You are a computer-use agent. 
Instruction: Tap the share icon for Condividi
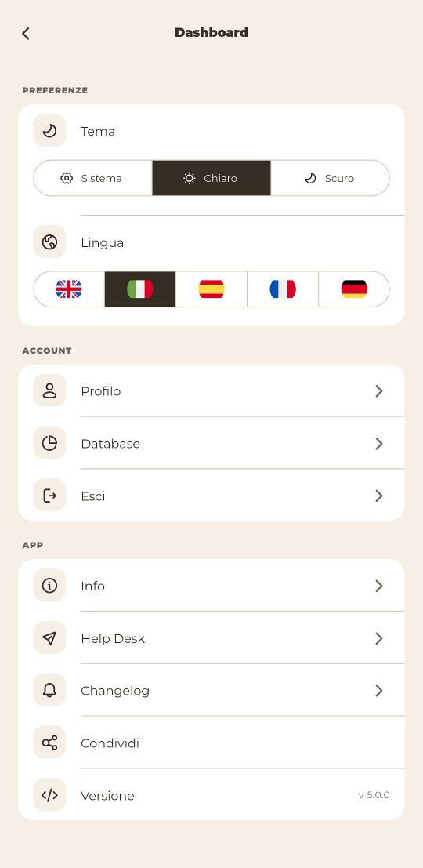(x=50, y=743)
